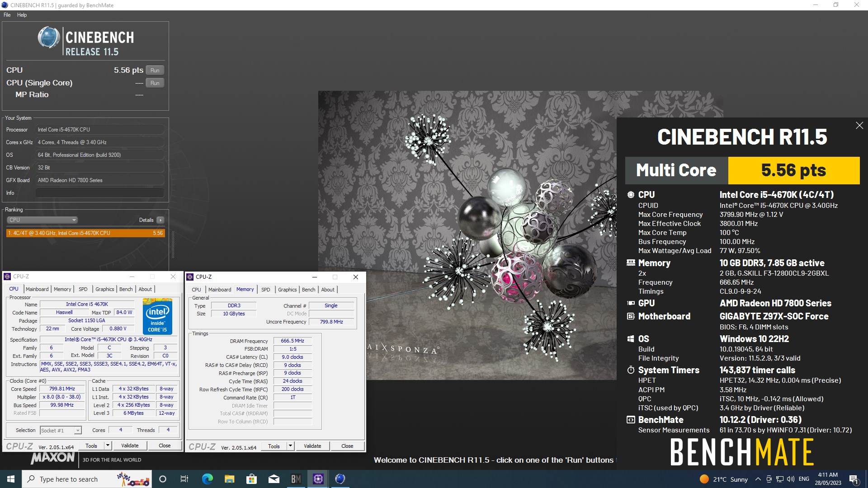Open SPD tab in left CPU-Z window
Viewport: 868px width, 488px height.
coord(83,289)
